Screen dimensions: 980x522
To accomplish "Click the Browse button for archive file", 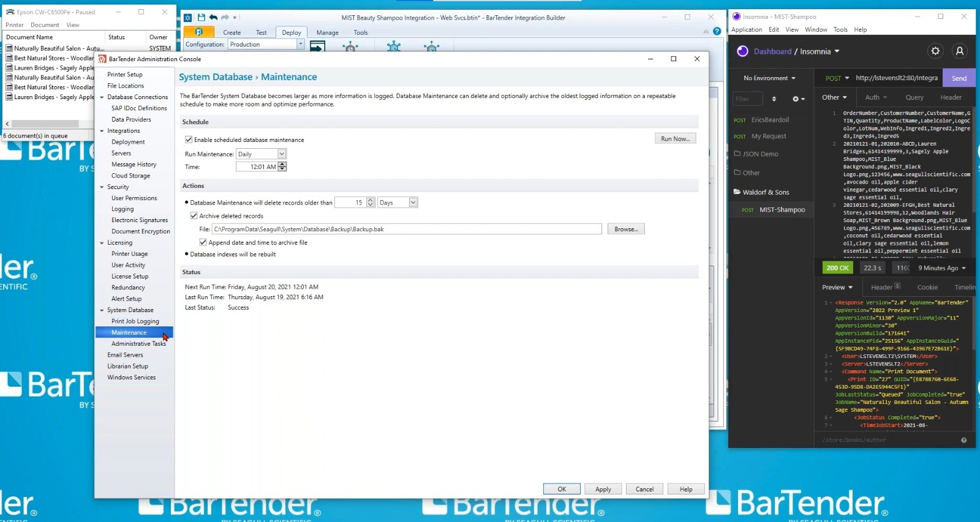I will point(626,229).
